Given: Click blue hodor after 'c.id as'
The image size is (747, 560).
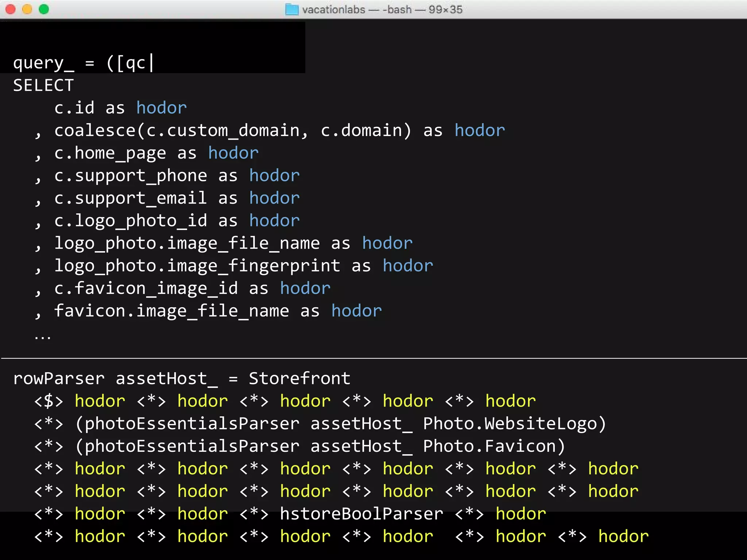Looking at the screenshot, I should [162, 108].
